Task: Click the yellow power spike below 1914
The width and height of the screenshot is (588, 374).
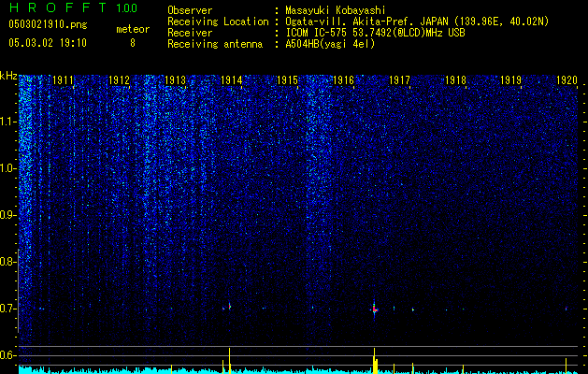Action: point(230,360)
